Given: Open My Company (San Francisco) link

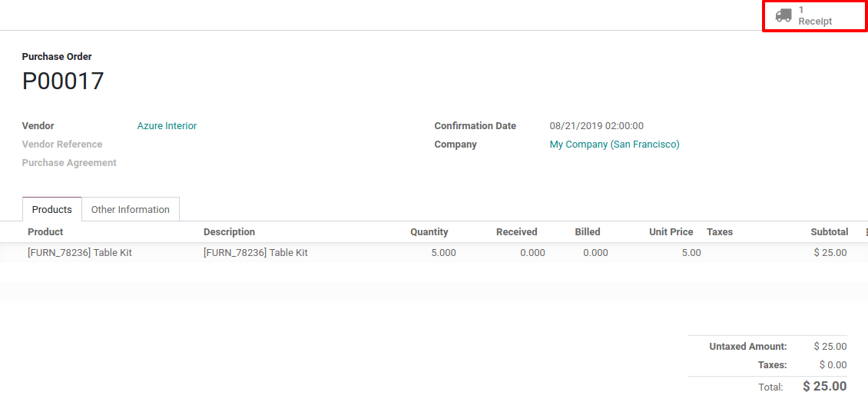Looking at the screenshot, I should 614,145.
